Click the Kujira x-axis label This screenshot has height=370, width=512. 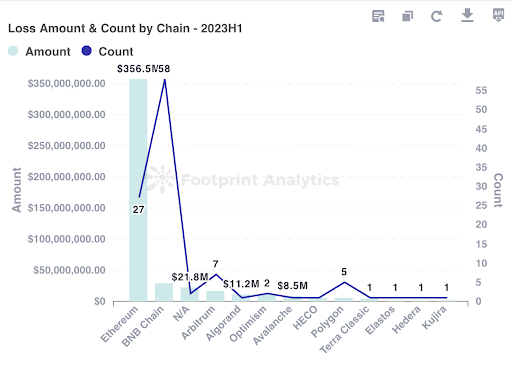(x=434, y=318)
